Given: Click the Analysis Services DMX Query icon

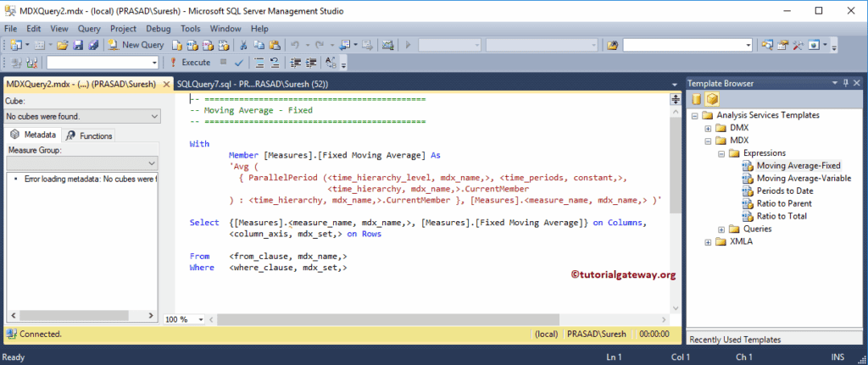Looking at the screenshot, I should (x=209, y=45).
